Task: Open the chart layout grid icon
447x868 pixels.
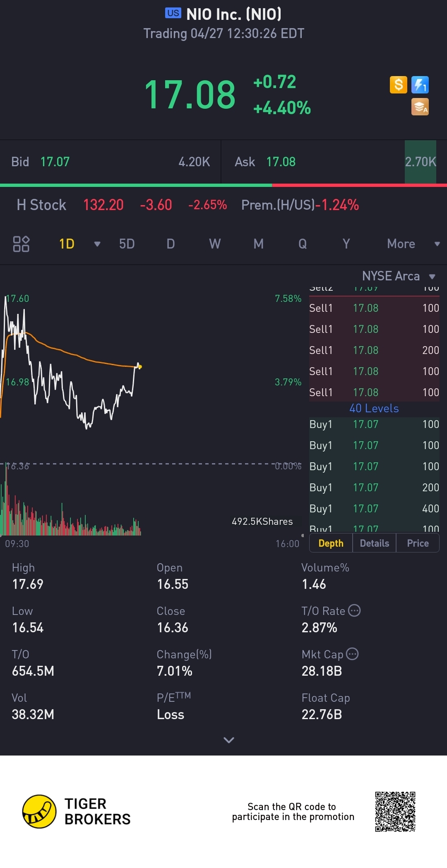Action: coord(21,244)
